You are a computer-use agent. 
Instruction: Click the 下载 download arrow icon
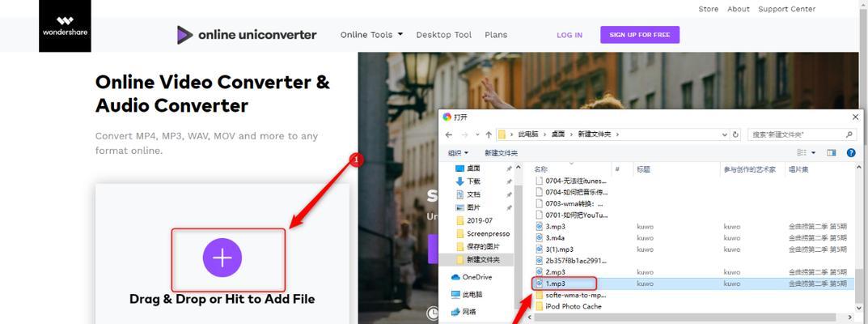click(x=459, y=181)
